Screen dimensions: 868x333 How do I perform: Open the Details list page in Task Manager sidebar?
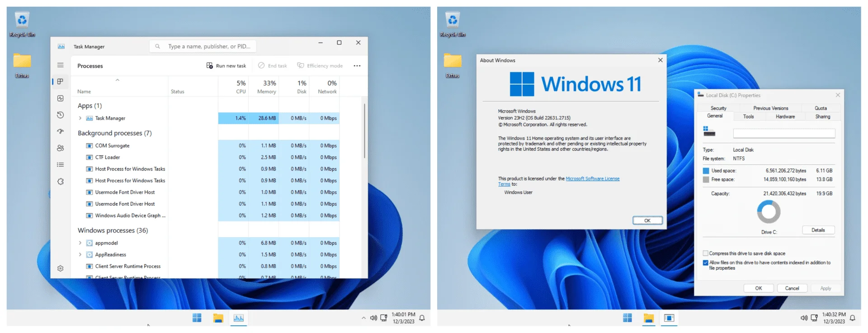point(60,165)
